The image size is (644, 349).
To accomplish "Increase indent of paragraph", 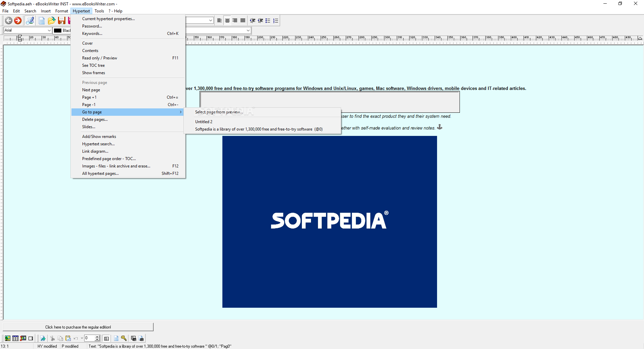I will [260, 21].
